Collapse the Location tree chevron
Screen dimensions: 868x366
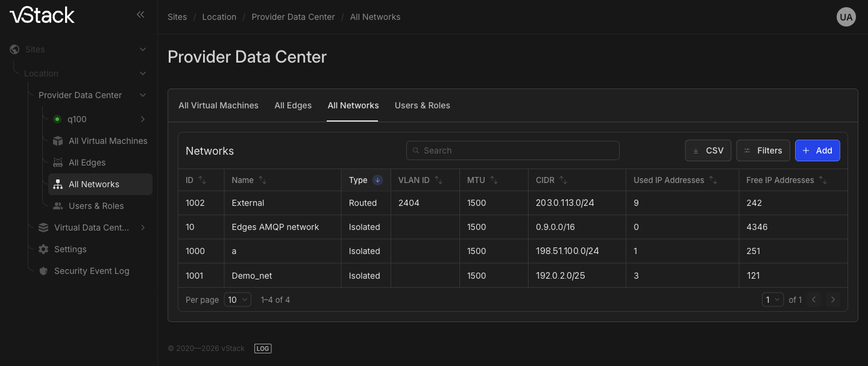tap(143, 73)
